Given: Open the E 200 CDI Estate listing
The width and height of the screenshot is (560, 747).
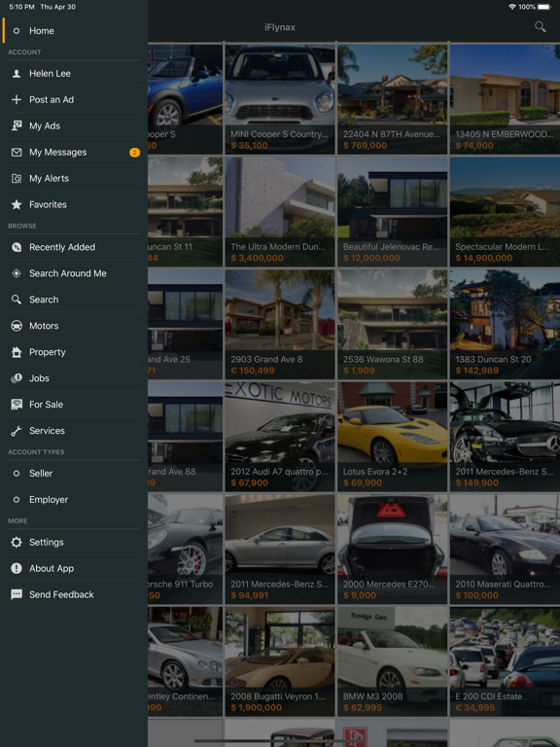Looking at the screenshot, I should pos(505,661).
